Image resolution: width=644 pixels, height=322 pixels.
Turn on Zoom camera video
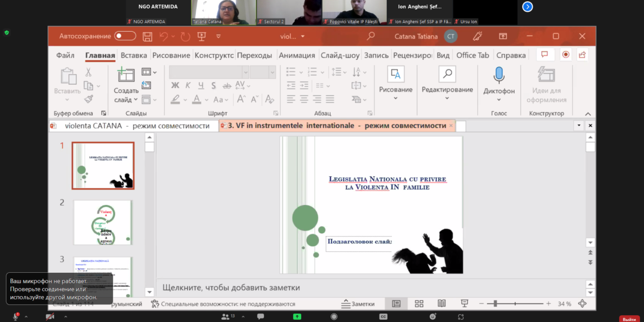pos(50,317)
